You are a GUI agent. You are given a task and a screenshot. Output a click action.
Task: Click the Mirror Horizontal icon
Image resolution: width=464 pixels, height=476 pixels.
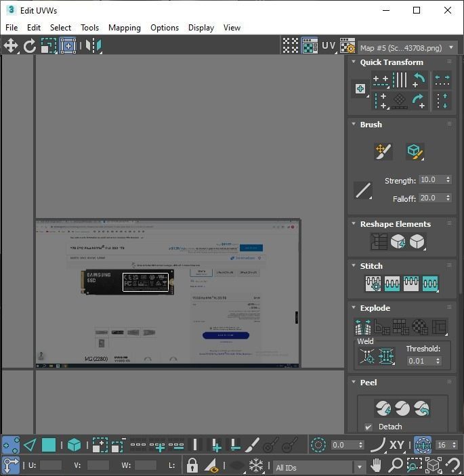pos(93,46)
